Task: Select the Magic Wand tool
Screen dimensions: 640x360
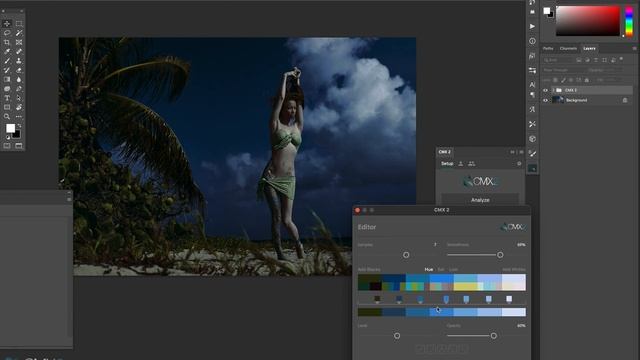Action: tap(19, 33)
